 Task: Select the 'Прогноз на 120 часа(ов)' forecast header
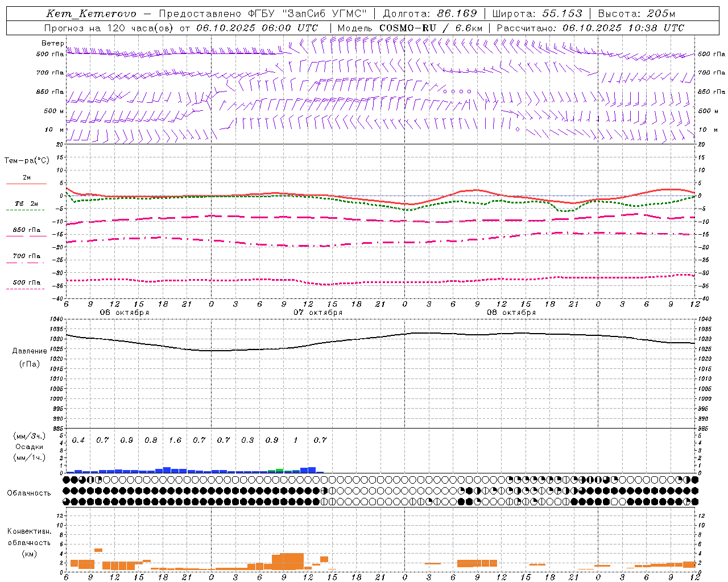click(x=109, y=28)
